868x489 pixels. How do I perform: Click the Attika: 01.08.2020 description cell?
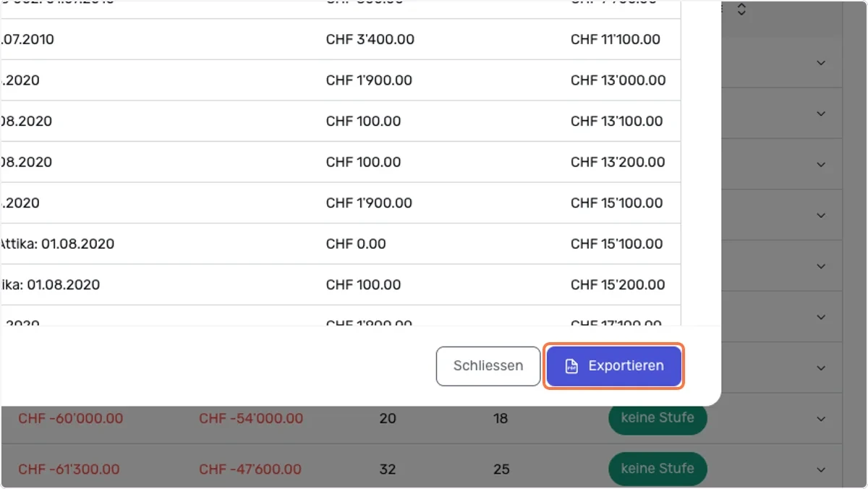tap(57, 244)
